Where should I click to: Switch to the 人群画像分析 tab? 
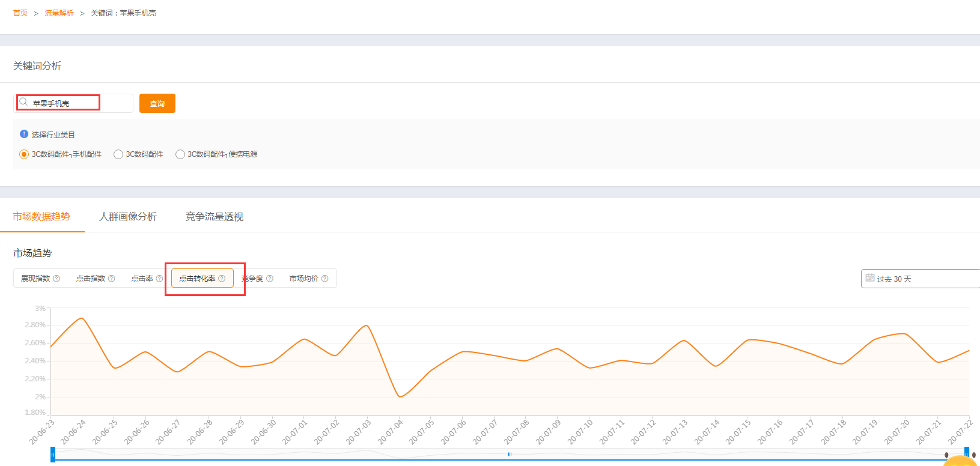128,217
